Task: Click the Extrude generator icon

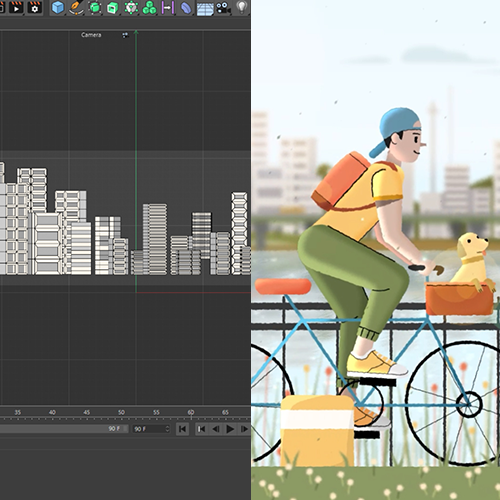Action: click(112, 8)
